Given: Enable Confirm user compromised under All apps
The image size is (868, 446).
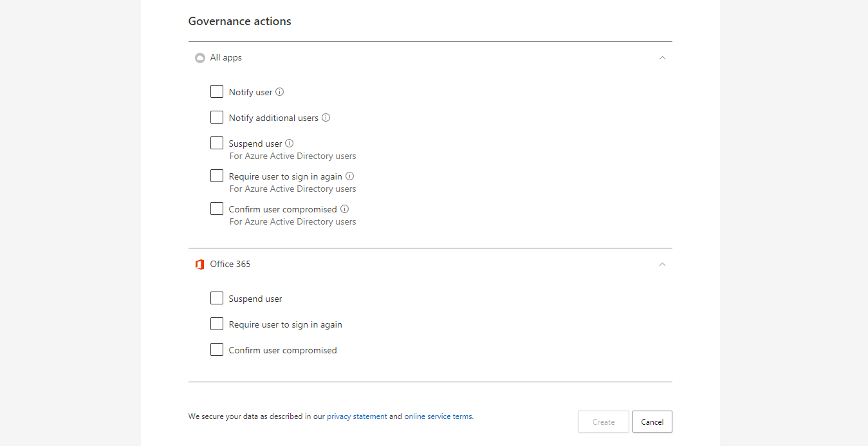Looking at the screenshot, I should tap(217, 209).
